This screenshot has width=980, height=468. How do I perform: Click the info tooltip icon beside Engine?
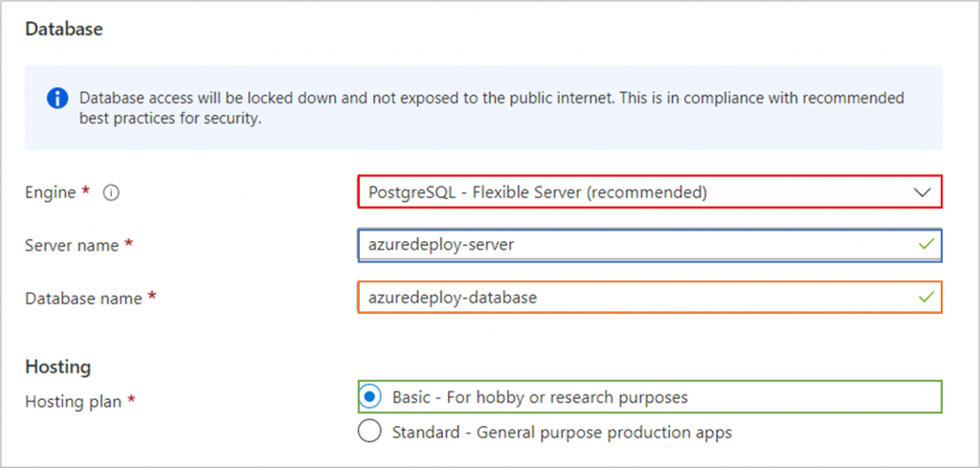pyautogui.click(x=111, y=193)
